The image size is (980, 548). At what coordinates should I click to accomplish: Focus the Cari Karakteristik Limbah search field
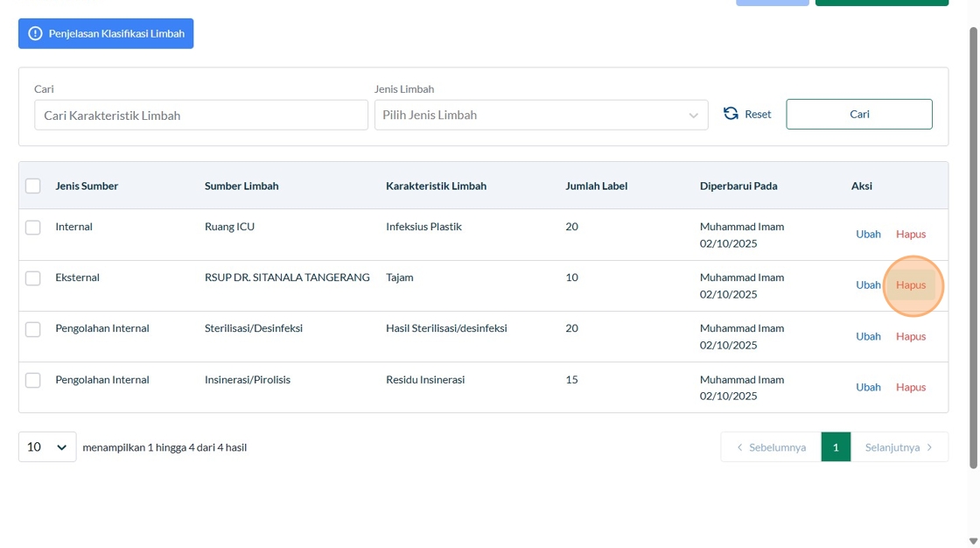pos(201,115)
